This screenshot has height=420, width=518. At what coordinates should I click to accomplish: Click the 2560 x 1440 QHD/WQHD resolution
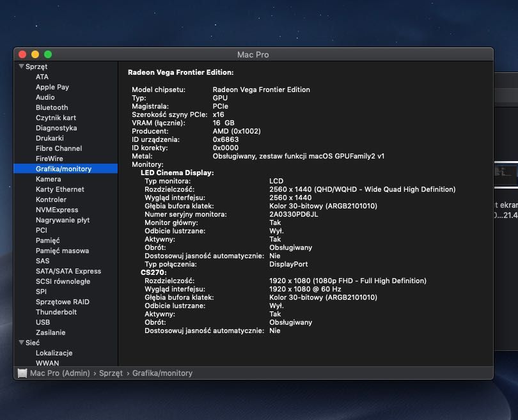click(x=363, y=189)
